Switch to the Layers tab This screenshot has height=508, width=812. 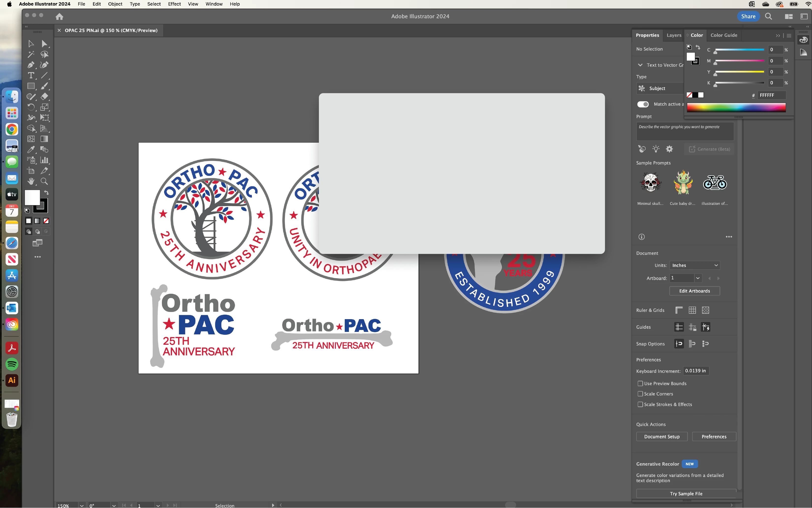tap(674, 35)
